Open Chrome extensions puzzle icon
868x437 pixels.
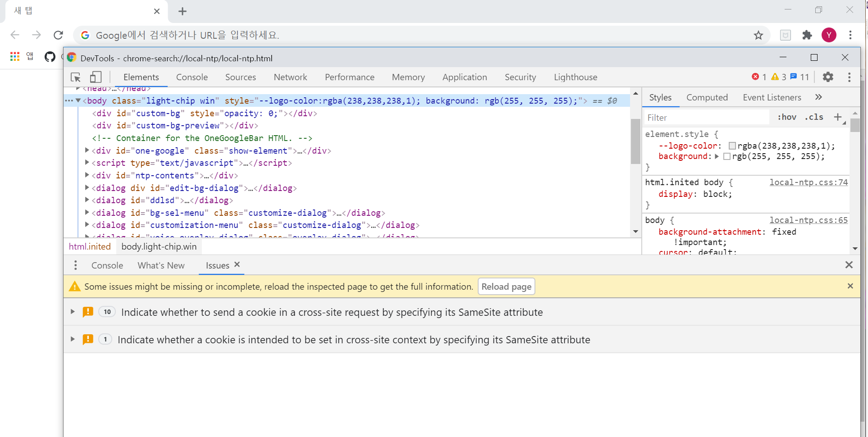click(807, 35)
